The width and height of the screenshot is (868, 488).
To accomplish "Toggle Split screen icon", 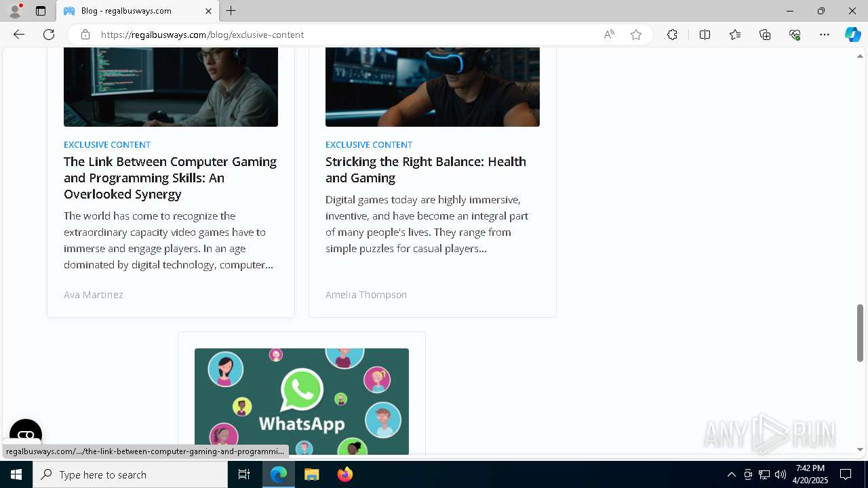I will click(705, 35).
